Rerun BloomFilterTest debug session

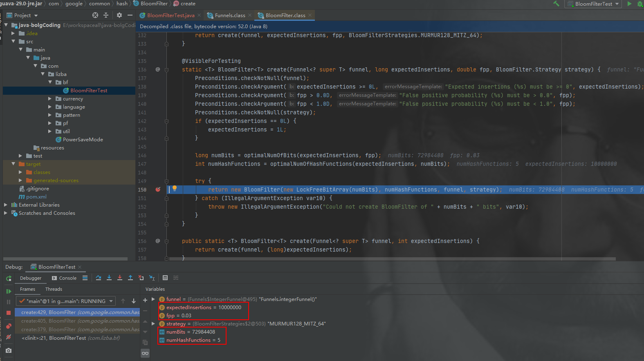pyautogui.click(x=9, y=278)
